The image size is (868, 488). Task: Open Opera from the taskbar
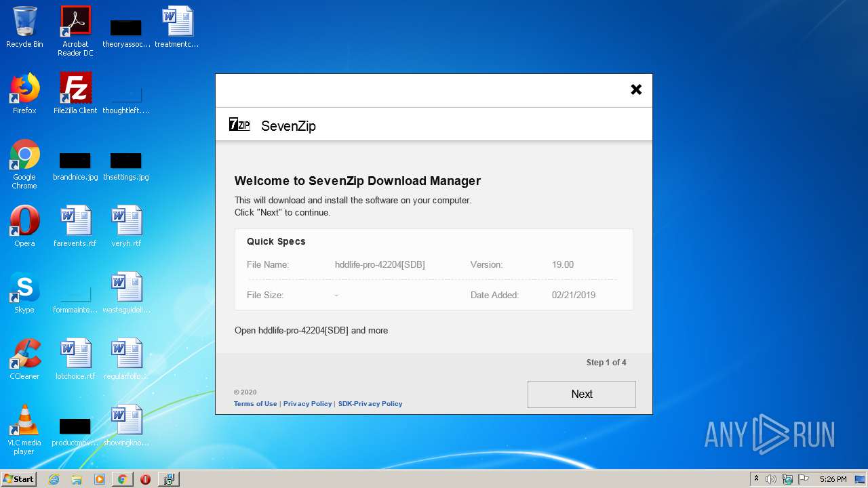pyautogui.click(x=145, y=479)
